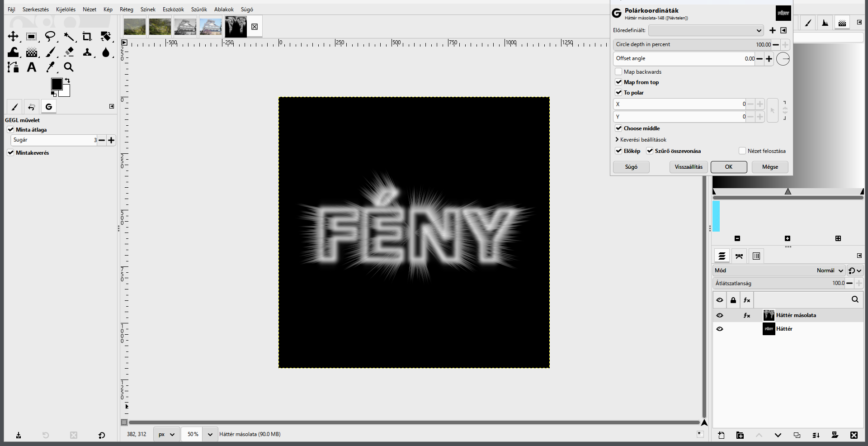Select the Crop tool
This screenshot has width=868, height=446.
(x=87, y=37)
